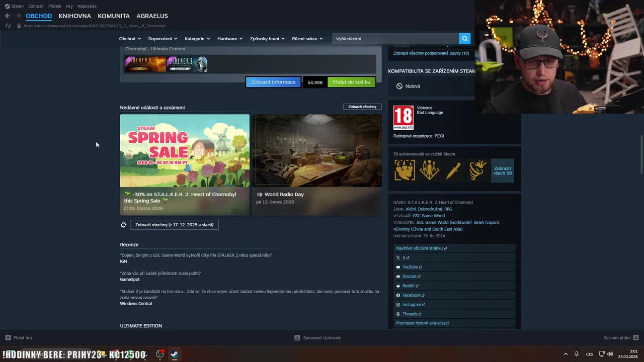Click the CES keyboard language indicator
The image size is (644, 362).
[x=589, y=354]
